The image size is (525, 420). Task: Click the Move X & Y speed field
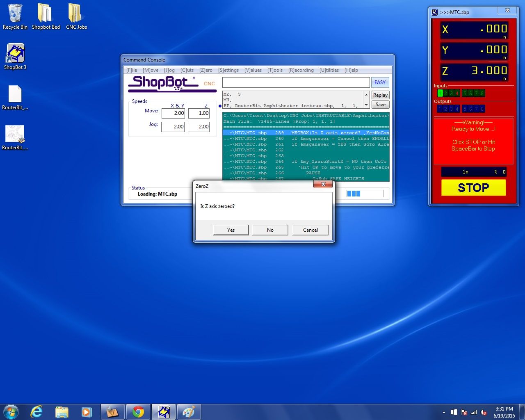point(173,113)
